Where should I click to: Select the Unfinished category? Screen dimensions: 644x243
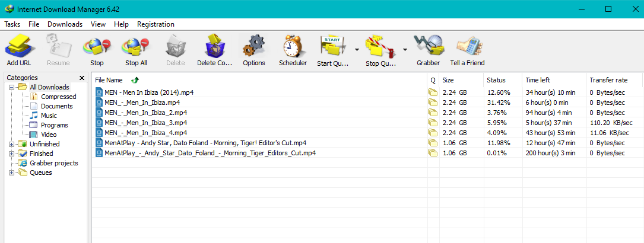click(x=45, y=144)
